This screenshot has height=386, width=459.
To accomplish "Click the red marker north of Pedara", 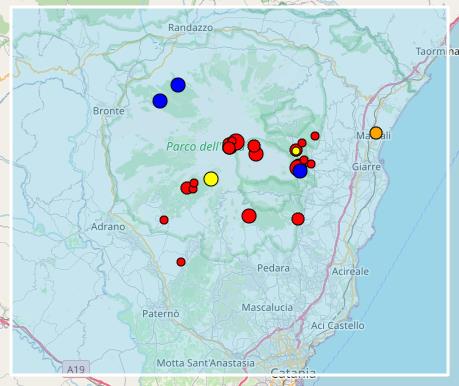I will [x=249, y=216].
